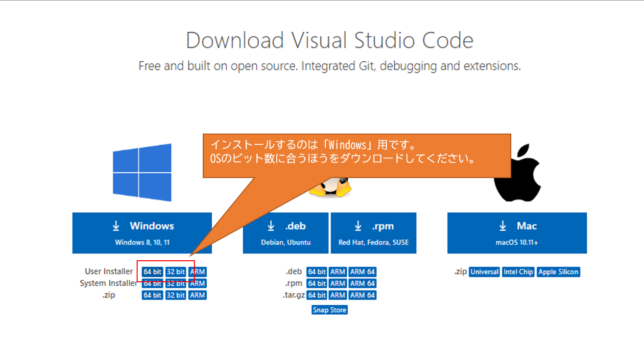Download Mac .zip Apple Silicon build
Viewport: 644px width, 340px height.
click(558, 272)
